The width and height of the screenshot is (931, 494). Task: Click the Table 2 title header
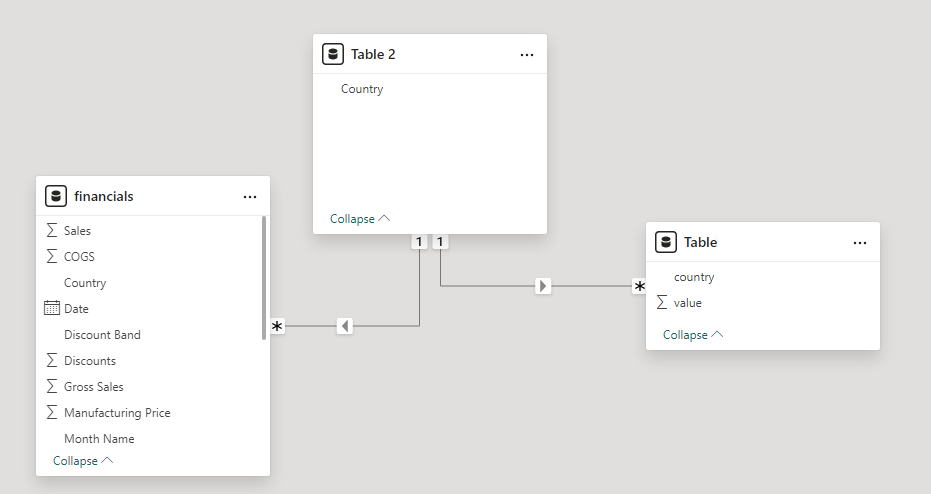coord(373,54)
